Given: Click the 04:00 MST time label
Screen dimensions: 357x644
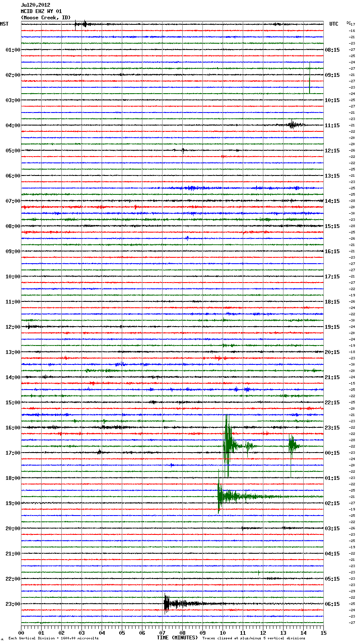Looking at the screenshot, I should 13,126.
